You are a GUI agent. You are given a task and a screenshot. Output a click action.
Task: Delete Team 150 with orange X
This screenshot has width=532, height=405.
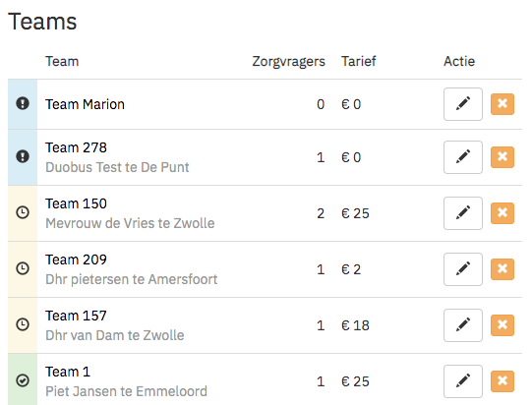pyautogui.click(x=502, y=213)
